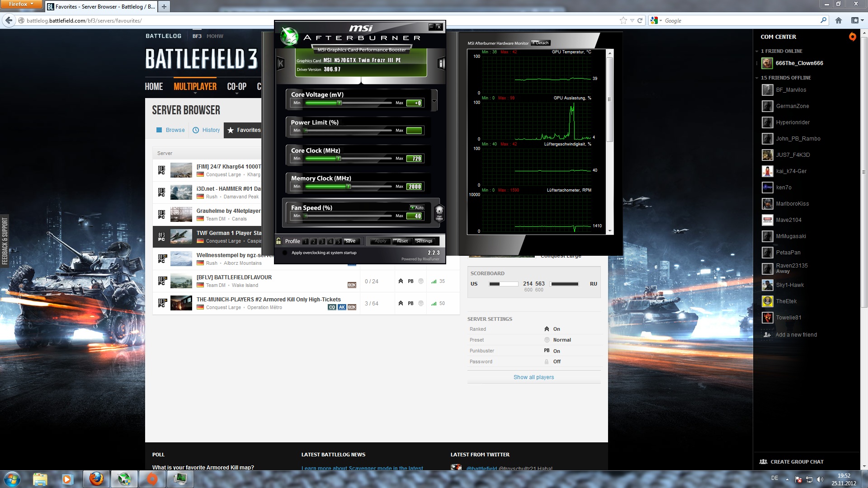Click the Origin logo in Com Center
This screenshot has height=488, width=868.
[852, 37]
